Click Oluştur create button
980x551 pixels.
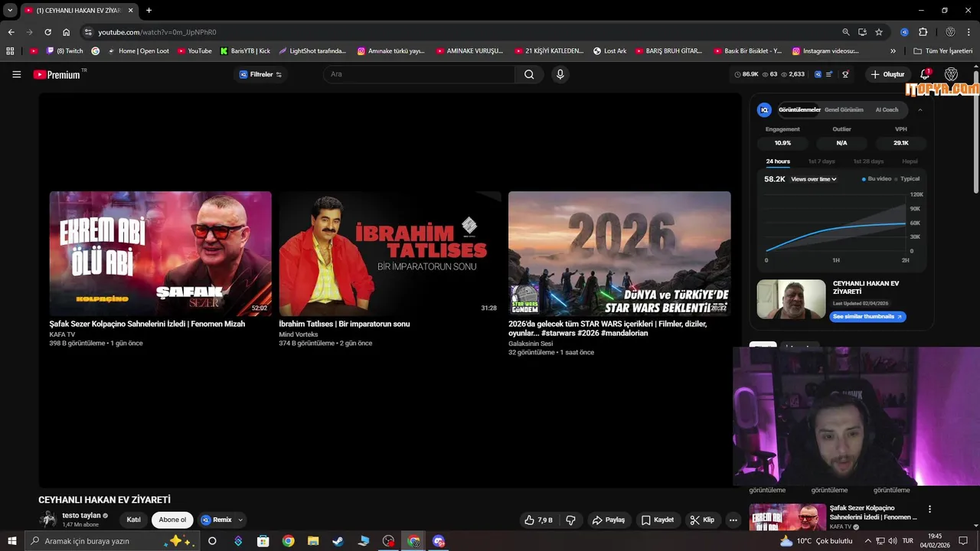(887, 74)
